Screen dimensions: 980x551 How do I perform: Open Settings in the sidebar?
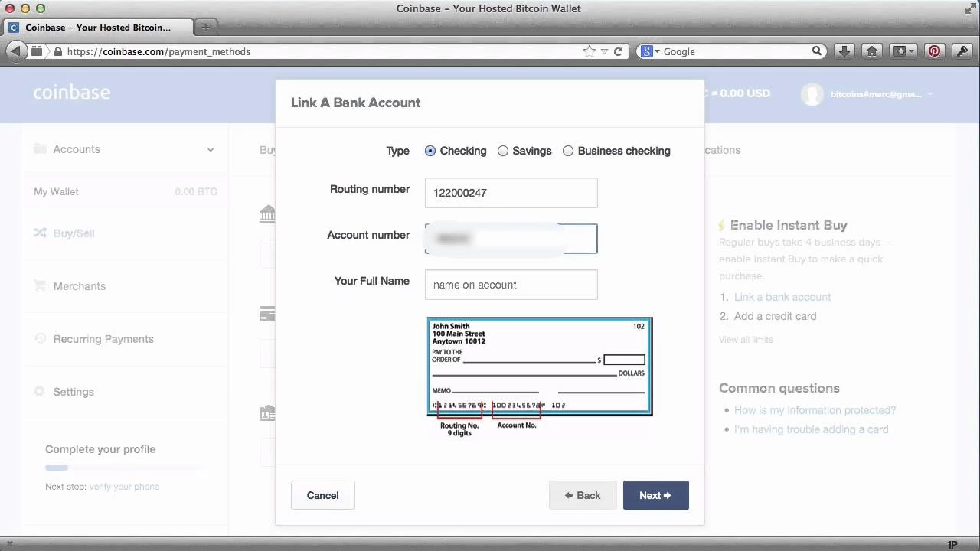pyautogui.click(x=73, y=392)
